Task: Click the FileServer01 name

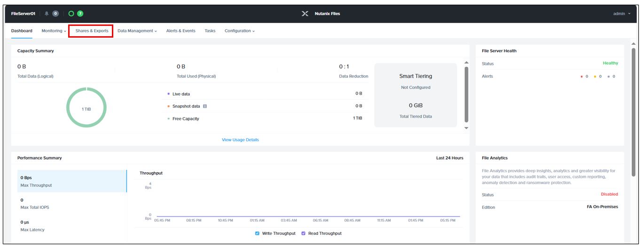Action: click(x=23, y=14)
